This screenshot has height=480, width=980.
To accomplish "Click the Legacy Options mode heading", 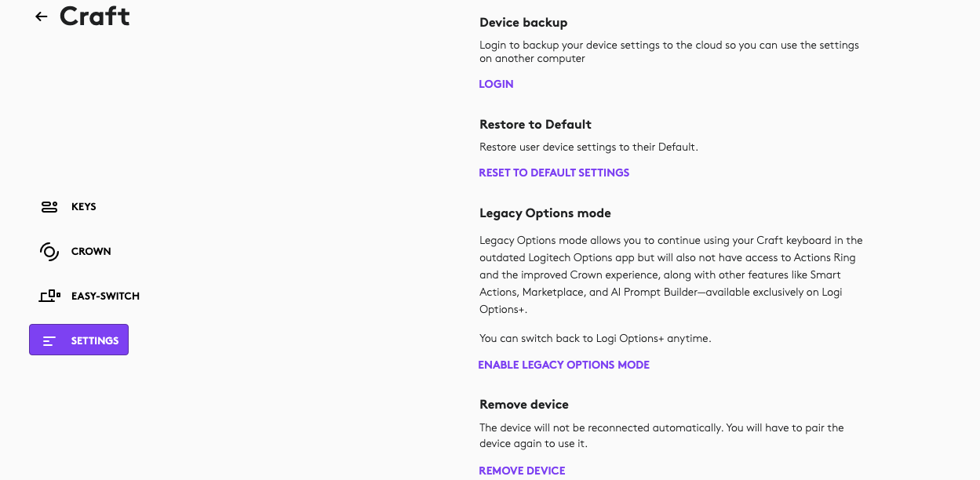I will [545, 213].
